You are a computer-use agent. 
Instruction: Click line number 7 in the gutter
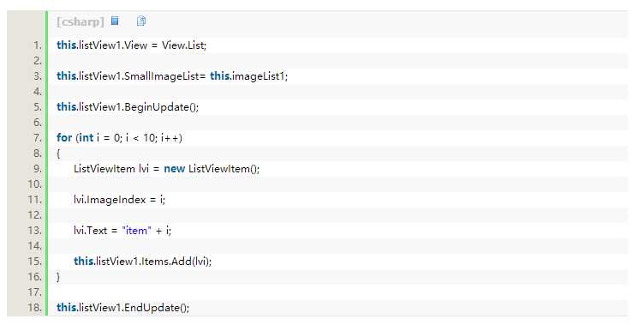tap(38, 137)
